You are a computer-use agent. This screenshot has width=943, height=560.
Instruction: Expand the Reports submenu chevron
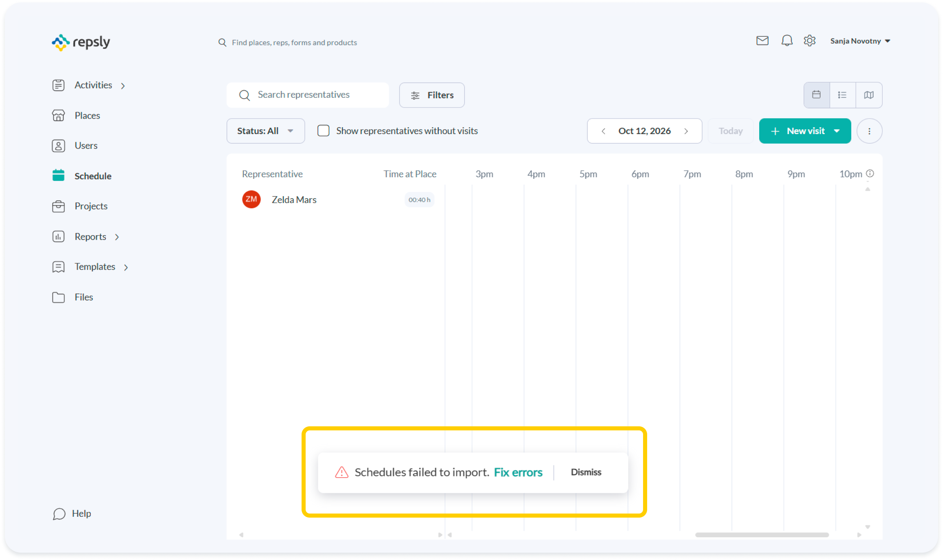point(117,237)
